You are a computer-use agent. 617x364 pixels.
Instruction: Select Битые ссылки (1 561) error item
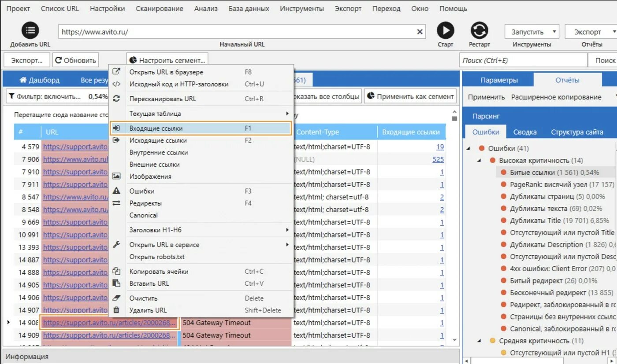[x=554, y=173]
